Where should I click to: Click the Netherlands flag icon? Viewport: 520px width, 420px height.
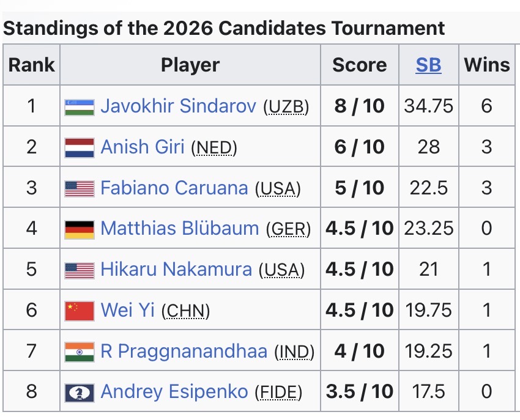click(x=80, y=147)
